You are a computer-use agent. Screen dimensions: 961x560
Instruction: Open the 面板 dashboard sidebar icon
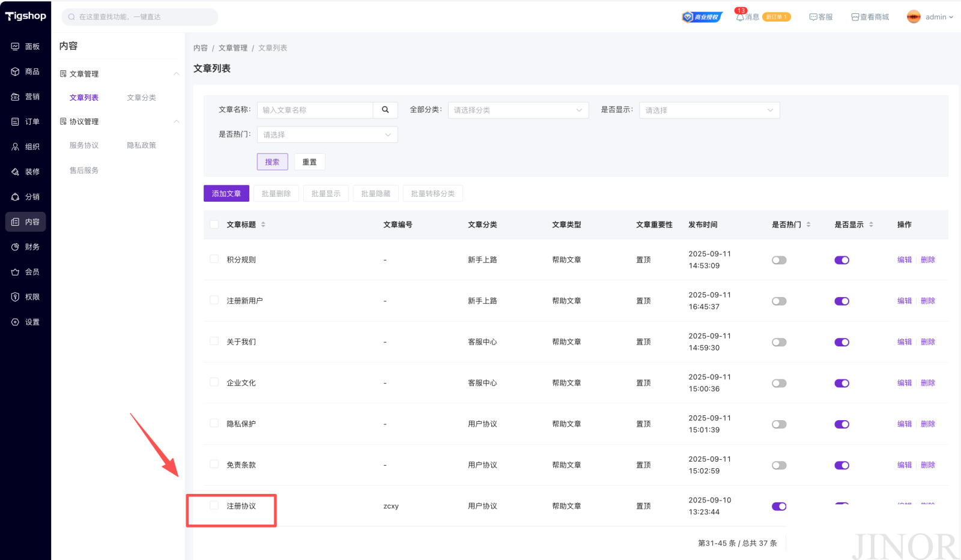pyautogui.click(x=15, y=47)
